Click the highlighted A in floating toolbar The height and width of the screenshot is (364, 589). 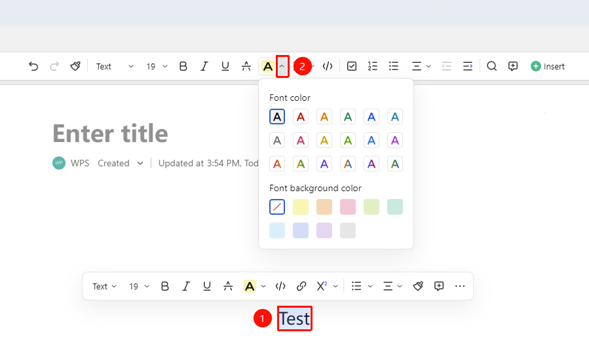pos(250,286)
